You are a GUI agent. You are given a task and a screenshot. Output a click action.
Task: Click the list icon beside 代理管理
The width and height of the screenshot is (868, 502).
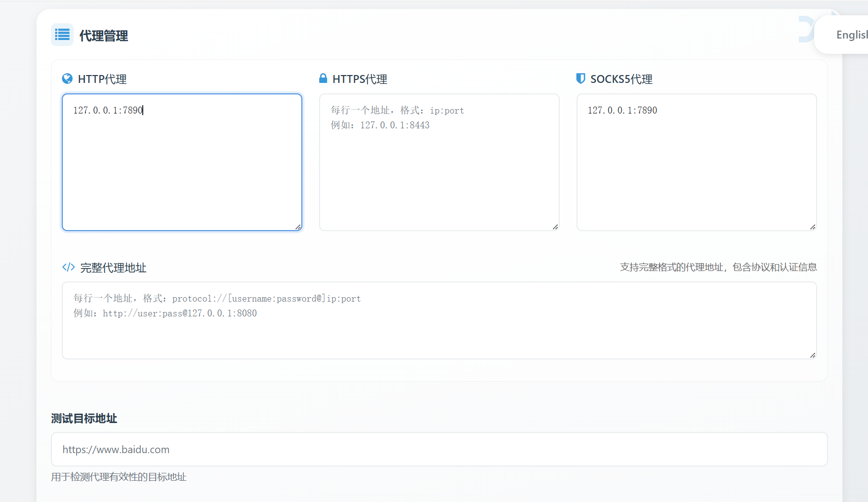(62, 35)
